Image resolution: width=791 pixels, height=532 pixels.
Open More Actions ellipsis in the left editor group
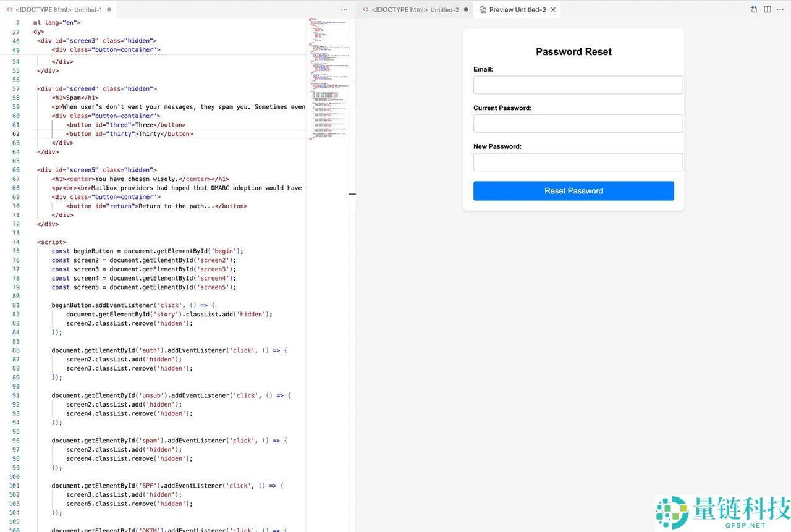344,9
